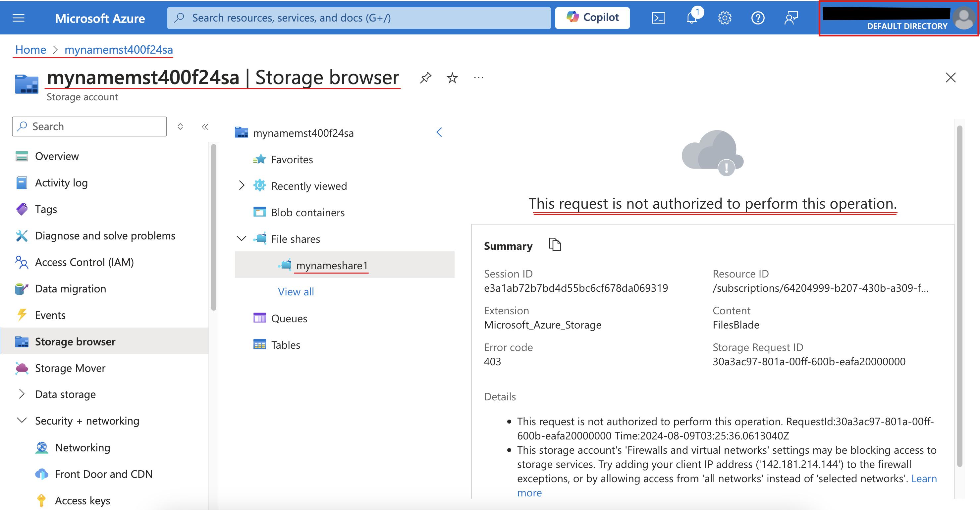Viewport: 980px width, 510px height.
Task: Close the Storage browser blade
Action: 950,77
